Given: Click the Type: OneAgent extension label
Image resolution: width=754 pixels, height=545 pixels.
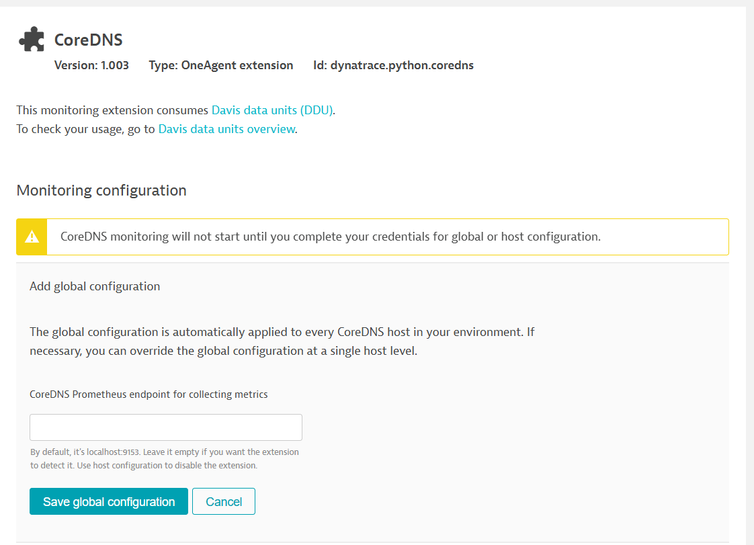Looking at the screenshot, I should pyautogui.click(x=221, y=65).
